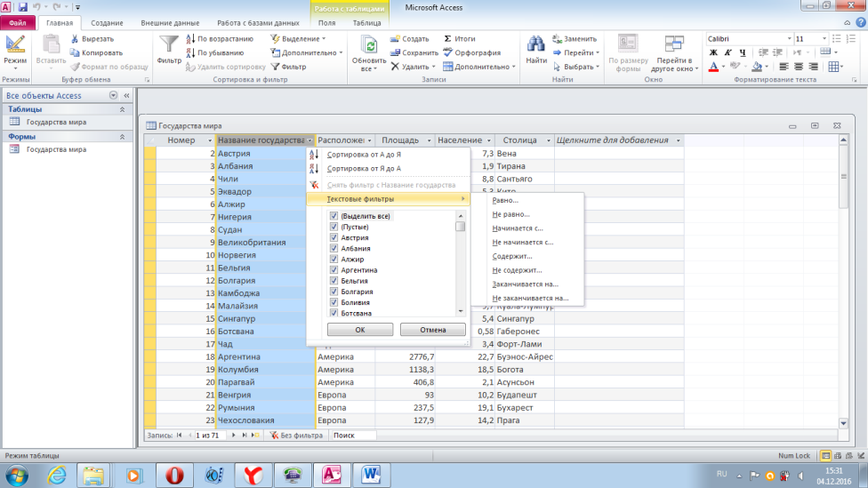
Task: Click table vertical scrollbar down arrow
Action: [843, 423]
